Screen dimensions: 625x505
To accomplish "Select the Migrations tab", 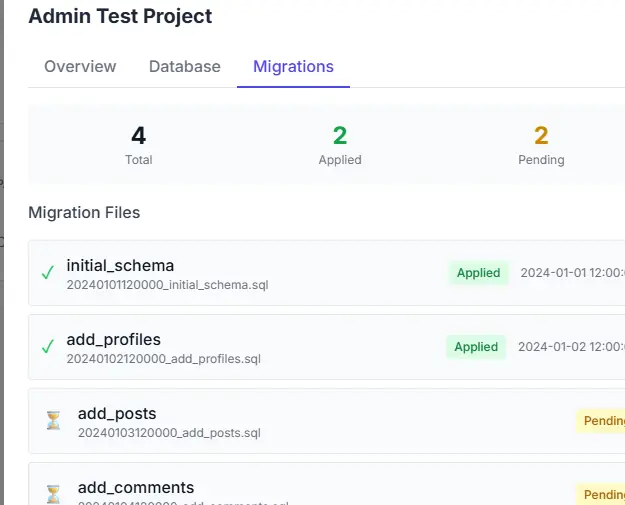I will pyautogui.click(x=293, y=66).
